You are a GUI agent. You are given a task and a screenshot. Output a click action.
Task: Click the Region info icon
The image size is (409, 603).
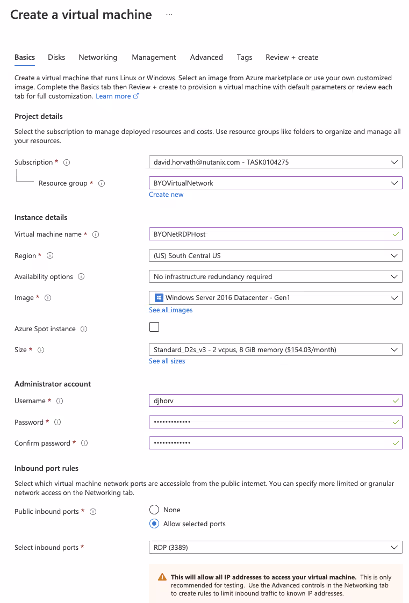[x=50, y=255]
